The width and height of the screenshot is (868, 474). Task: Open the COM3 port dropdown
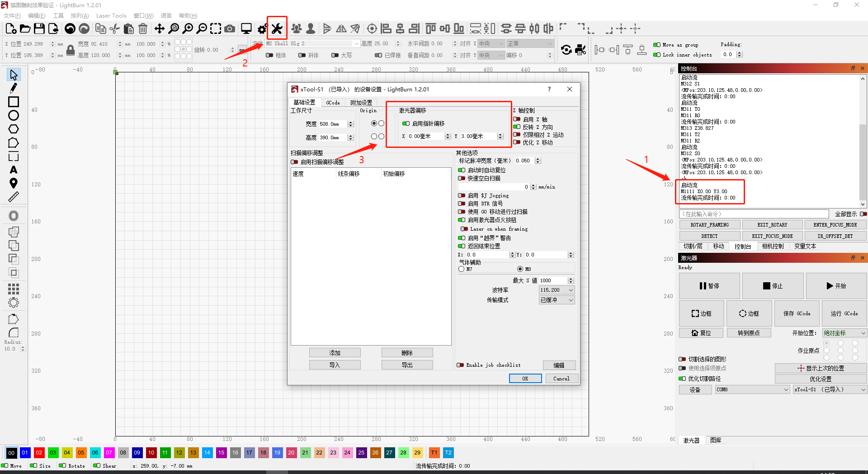[752, 389]
